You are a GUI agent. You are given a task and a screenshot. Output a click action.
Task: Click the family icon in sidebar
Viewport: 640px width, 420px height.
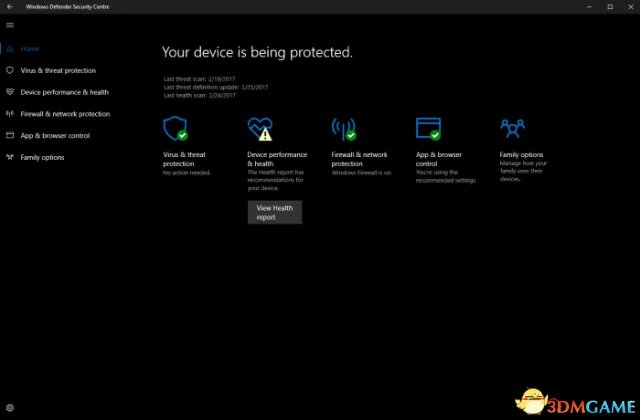point(10,157)
